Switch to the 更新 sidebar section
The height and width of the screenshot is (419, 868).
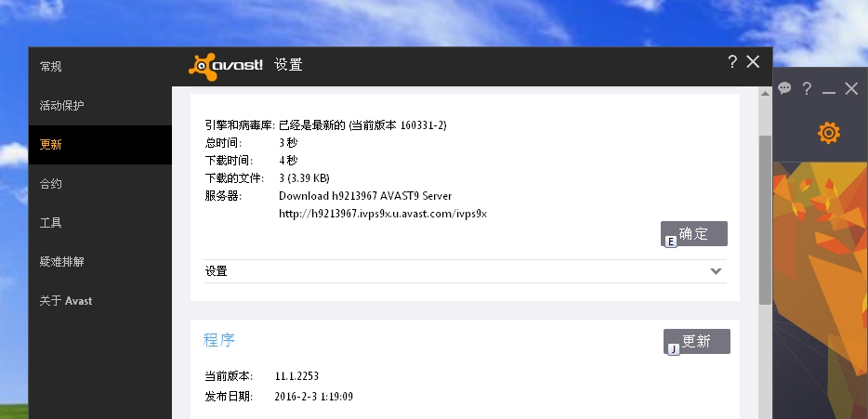click(51, 145)
